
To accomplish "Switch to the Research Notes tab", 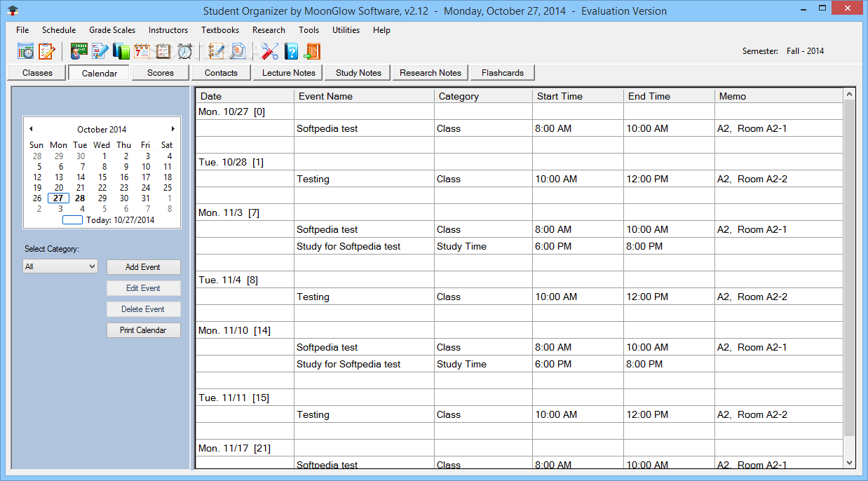I will (x=430, y=72).
